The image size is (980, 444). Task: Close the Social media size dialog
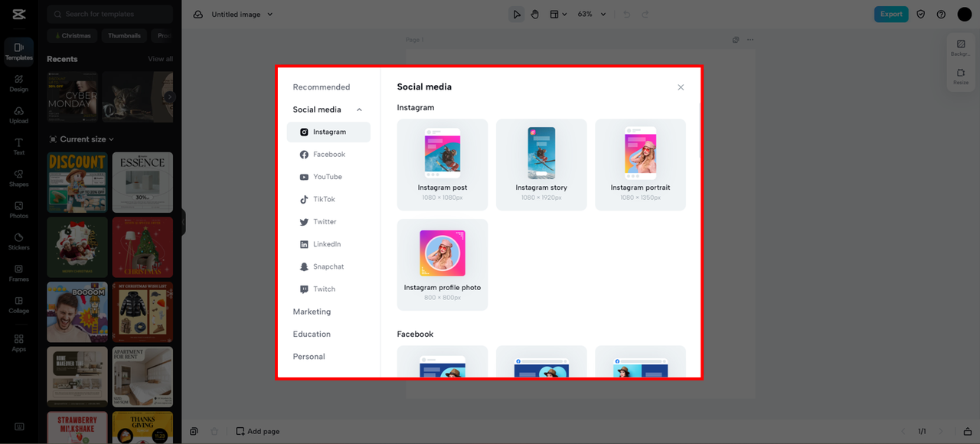681,87
